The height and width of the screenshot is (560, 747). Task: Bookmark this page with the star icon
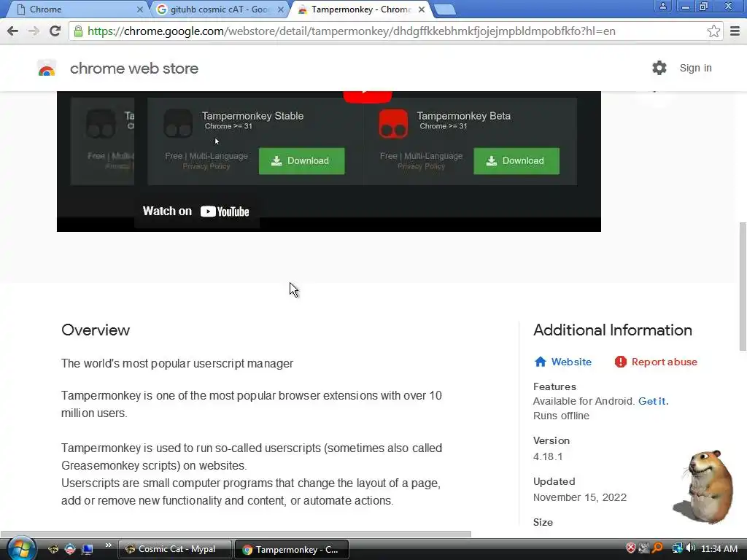coord(713,31)
